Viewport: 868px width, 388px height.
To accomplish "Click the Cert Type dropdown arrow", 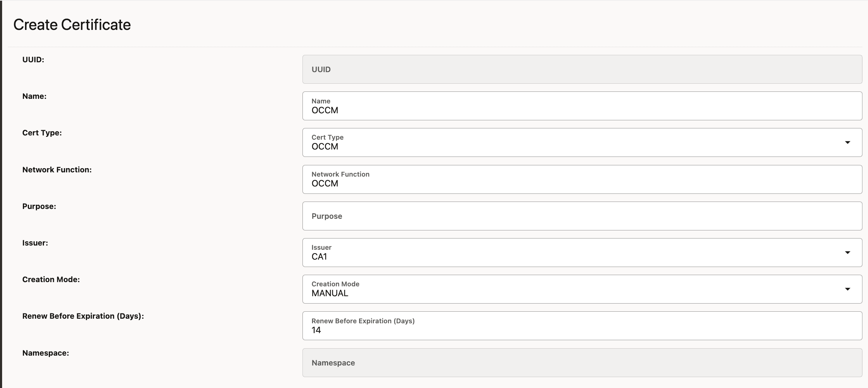I will (848, 142).
